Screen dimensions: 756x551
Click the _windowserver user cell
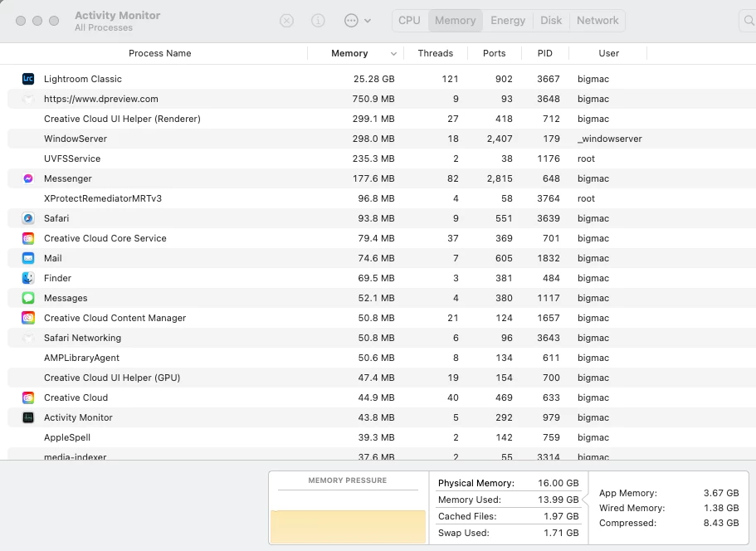[609, 139]
